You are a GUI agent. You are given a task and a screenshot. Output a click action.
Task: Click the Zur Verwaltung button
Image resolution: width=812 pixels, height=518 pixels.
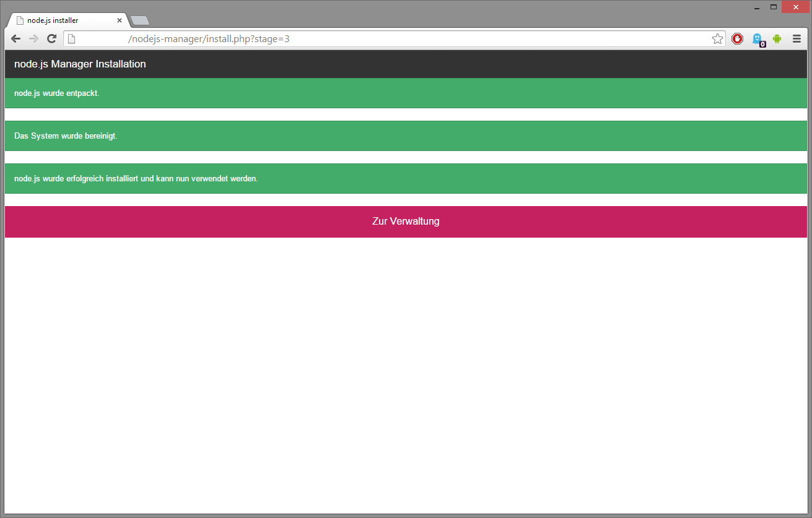click(x=406, y=222)
